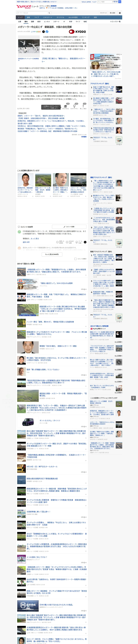Open the crane article photo
This screenshot has height=644, width=138.
point(29,46)
